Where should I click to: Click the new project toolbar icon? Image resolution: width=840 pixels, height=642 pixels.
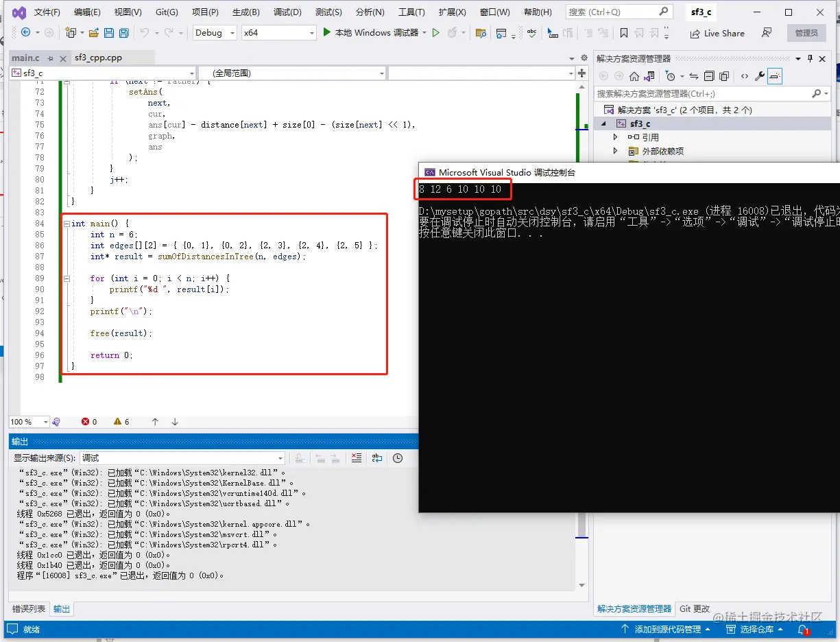(70, 32)
